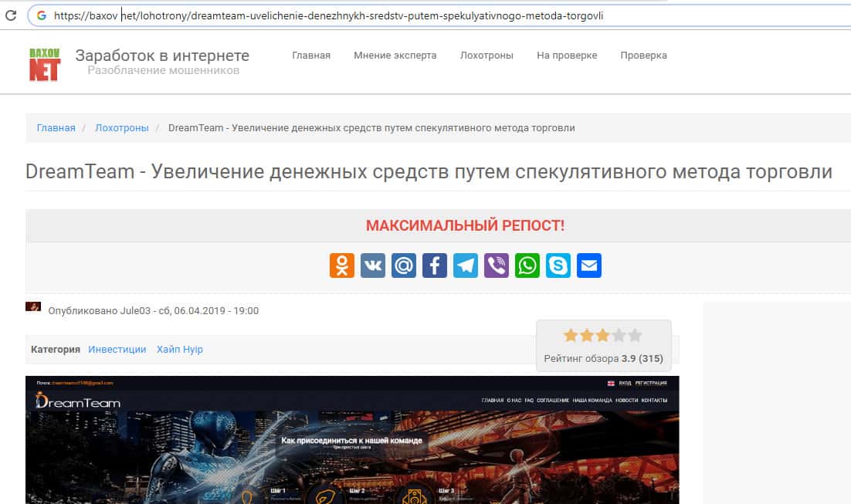Click the Baxov NET site logo
The height and width of the screenshot is (504, 851).
click(45, 64)
